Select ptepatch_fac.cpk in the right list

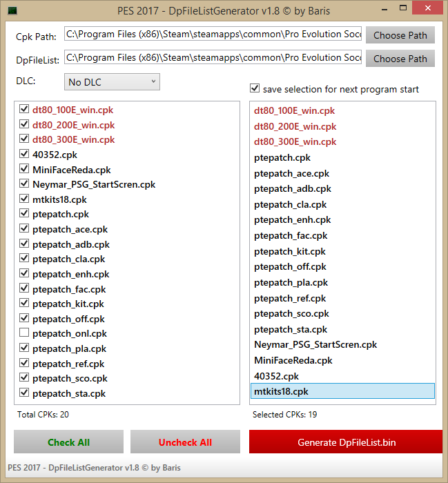[x=342, y=236]
